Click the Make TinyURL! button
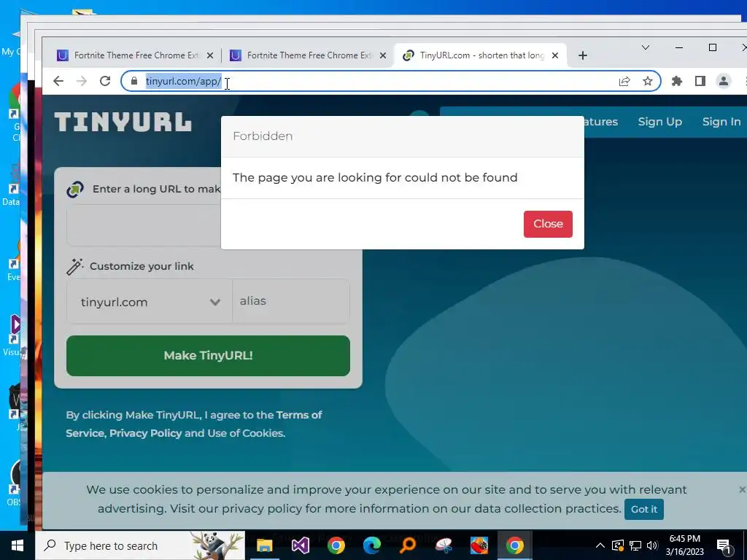747x560 pixels. pyautogui.click(x=208, y=356)
